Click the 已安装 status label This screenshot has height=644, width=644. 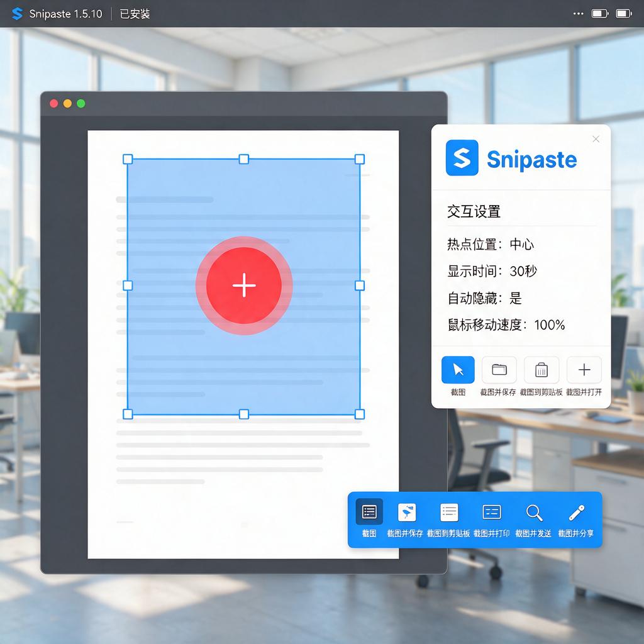click(135, 14)
